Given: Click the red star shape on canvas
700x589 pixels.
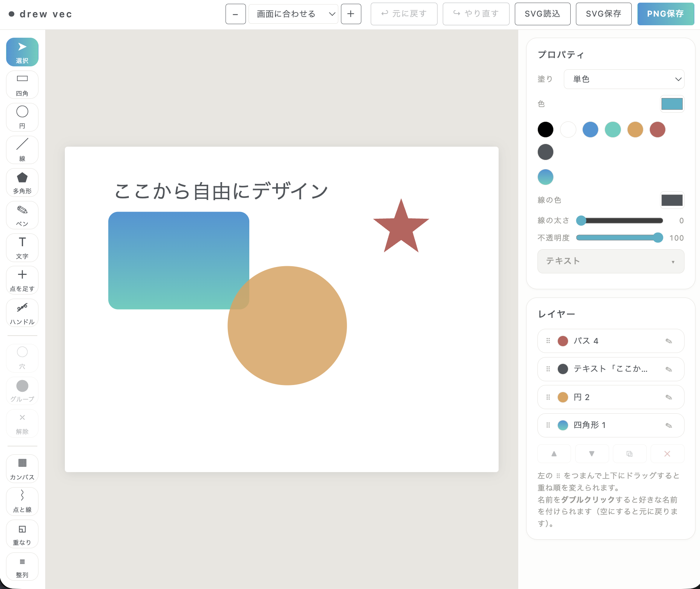Looking at the screenshot, I should coord(401,228).
